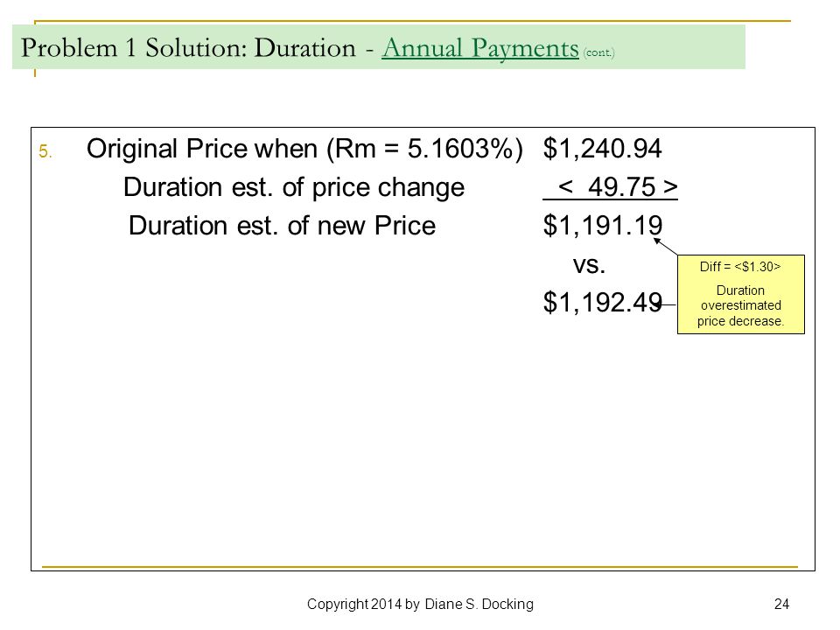Click the underlined < 49.75 > value
Image resolution: width=840 pixels, height=630 pixels.
tap(617, 187)
